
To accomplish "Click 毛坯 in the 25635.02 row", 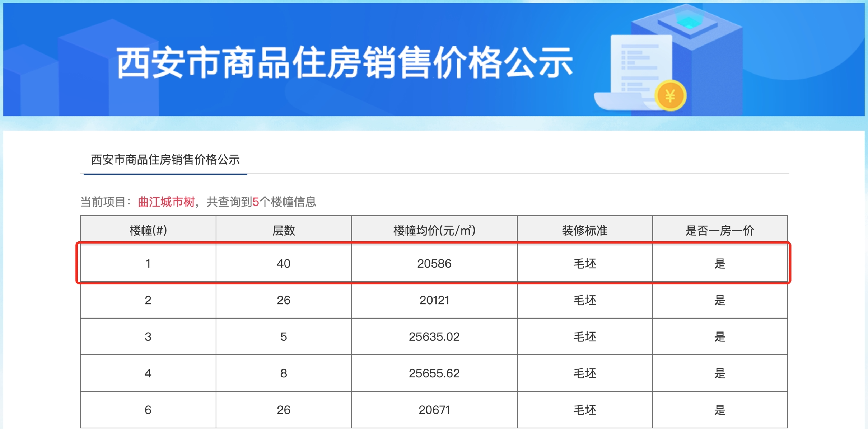I will (x=585, y=337).
